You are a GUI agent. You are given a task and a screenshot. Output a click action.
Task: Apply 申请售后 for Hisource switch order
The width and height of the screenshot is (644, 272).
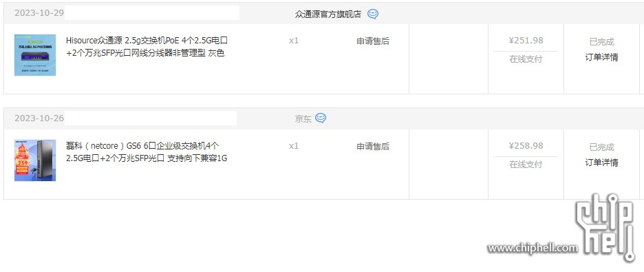(373, 41)
